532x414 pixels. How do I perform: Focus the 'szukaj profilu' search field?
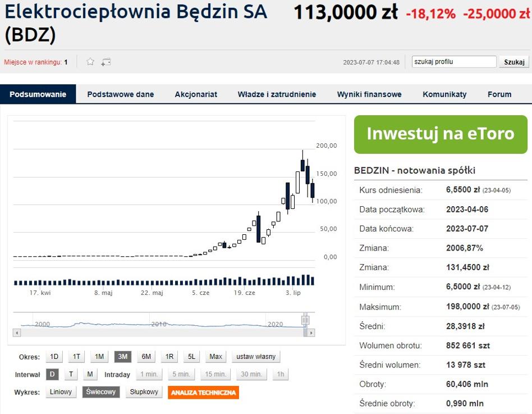coord(454,62)
